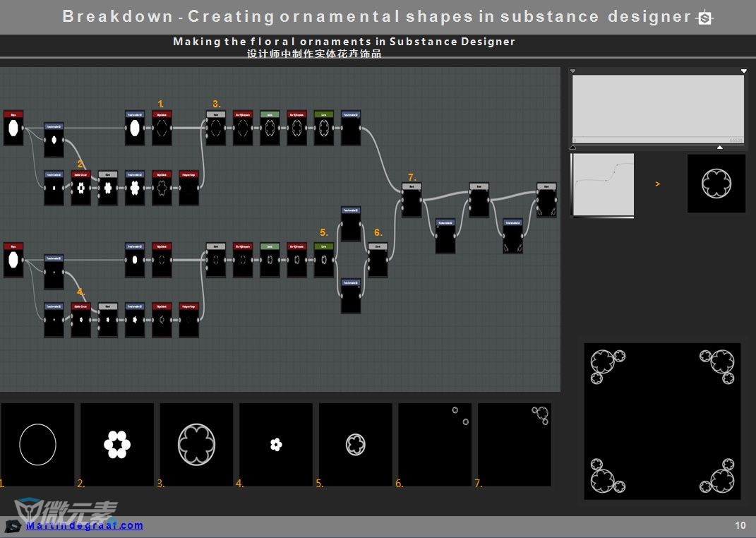Adjust the dark output handle above the histogram
The image size is (756, 538).
(x=572, y=71)
